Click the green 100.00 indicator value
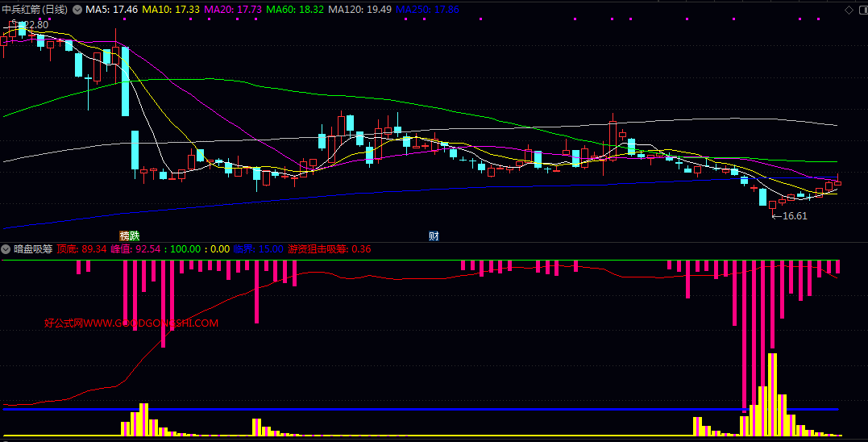This screenshot has width=868, height=442. [x=185, y=249]
